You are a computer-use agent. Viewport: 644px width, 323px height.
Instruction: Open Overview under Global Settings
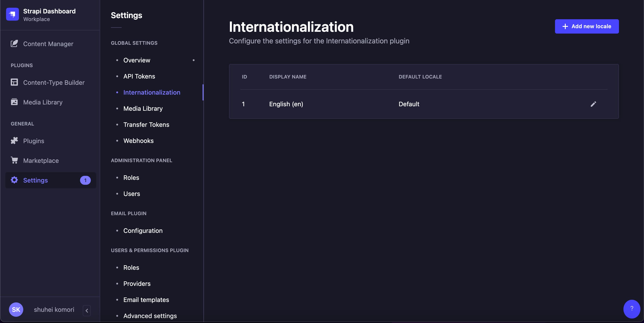[137, 60]
